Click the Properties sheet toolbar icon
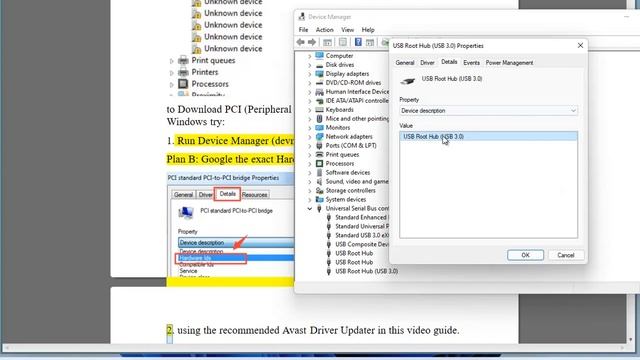This screenshot has height=360, width=640. (343, 42)
